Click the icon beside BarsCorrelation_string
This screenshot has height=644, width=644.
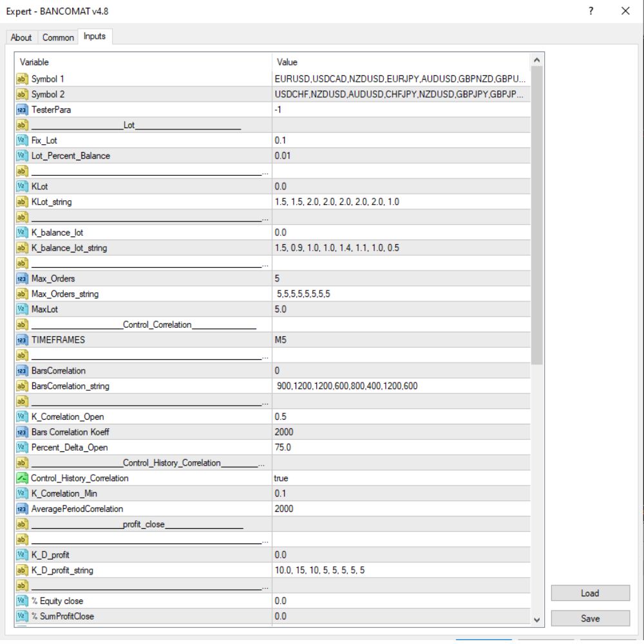[x=22, y=386]
